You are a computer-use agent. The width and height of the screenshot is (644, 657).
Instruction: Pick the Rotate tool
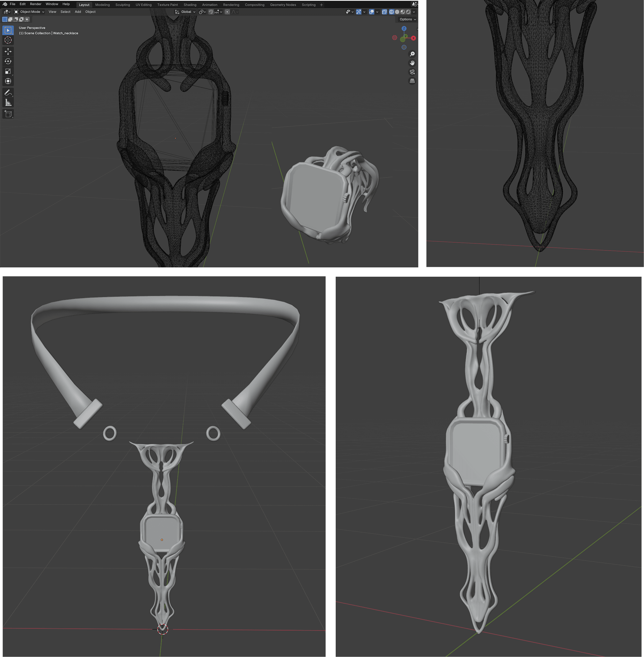click(8, 61)
